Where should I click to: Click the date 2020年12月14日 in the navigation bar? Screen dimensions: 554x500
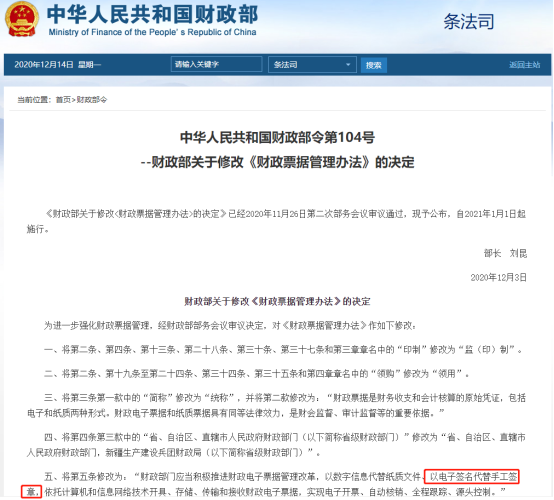pos(43,65)
